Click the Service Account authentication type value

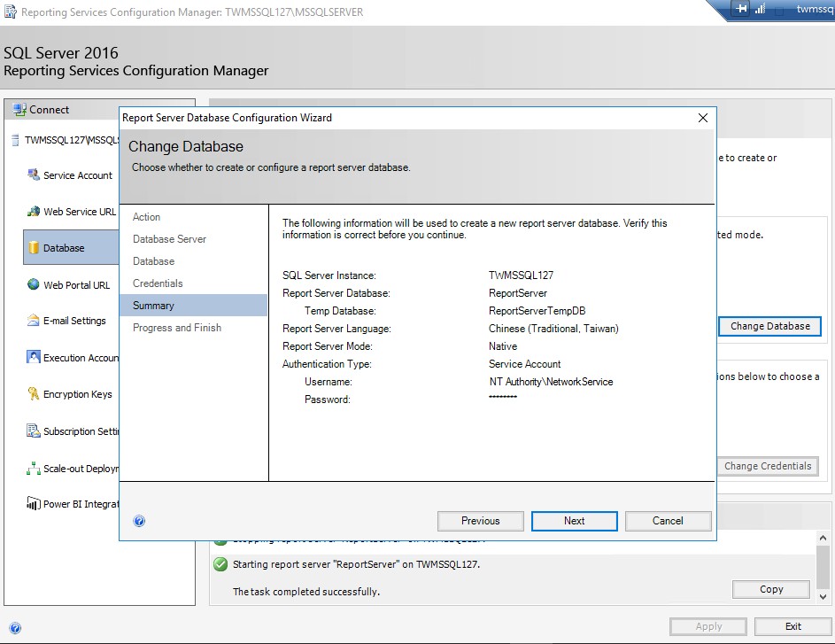[524, 364]
